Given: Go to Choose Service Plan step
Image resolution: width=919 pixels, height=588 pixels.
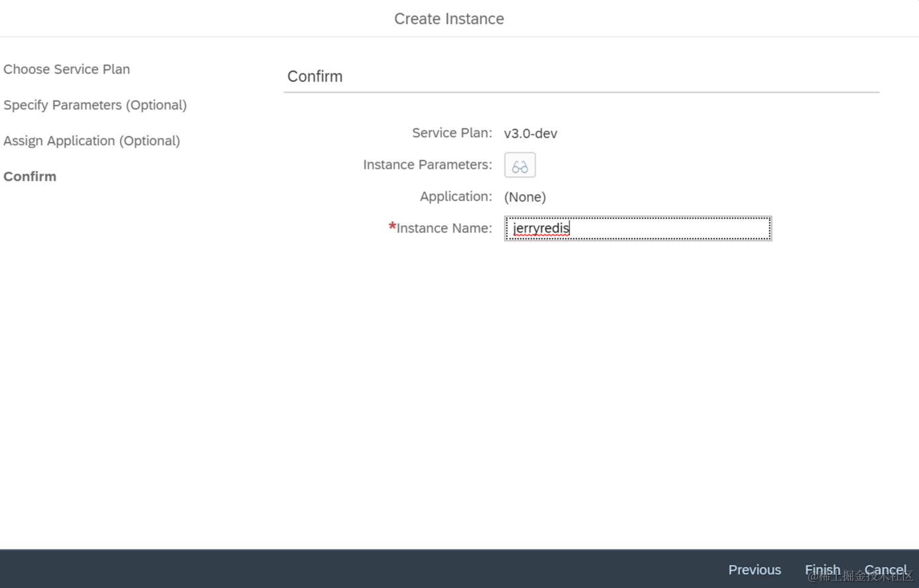Looking at the screenshot, I should [x=67, y=69].
